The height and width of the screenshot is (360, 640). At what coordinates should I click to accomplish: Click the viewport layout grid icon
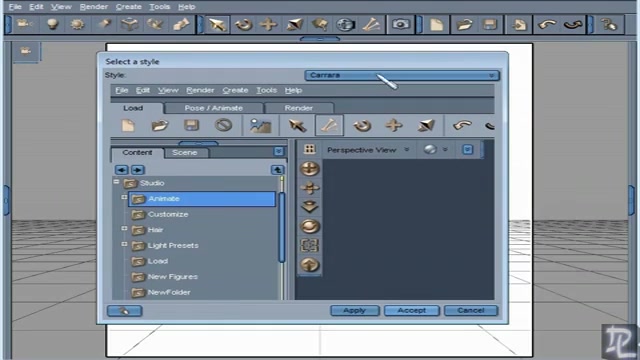(x=310, y=149)
